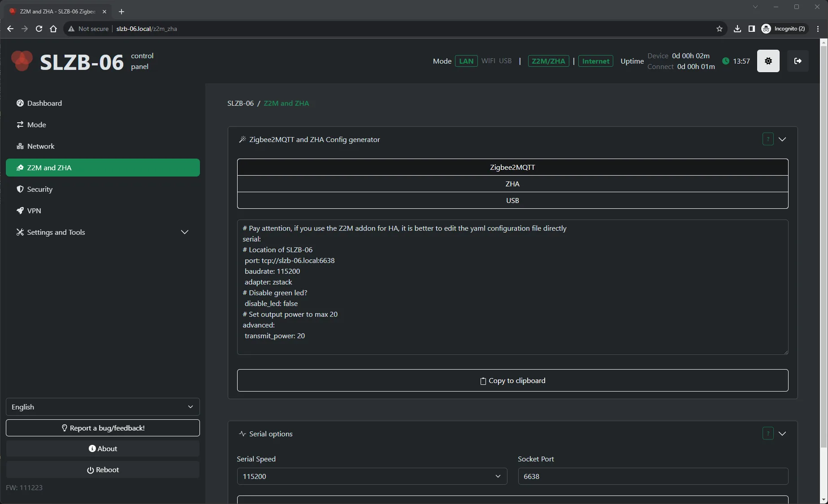
Task: Switch config generator to USB
Action: pos(512,200)
